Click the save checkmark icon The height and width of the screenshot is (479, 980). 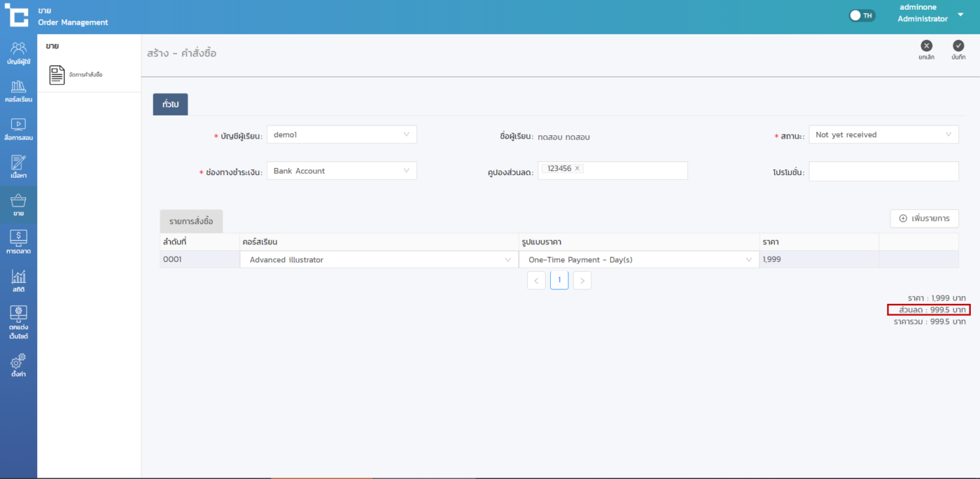point(958,46)
